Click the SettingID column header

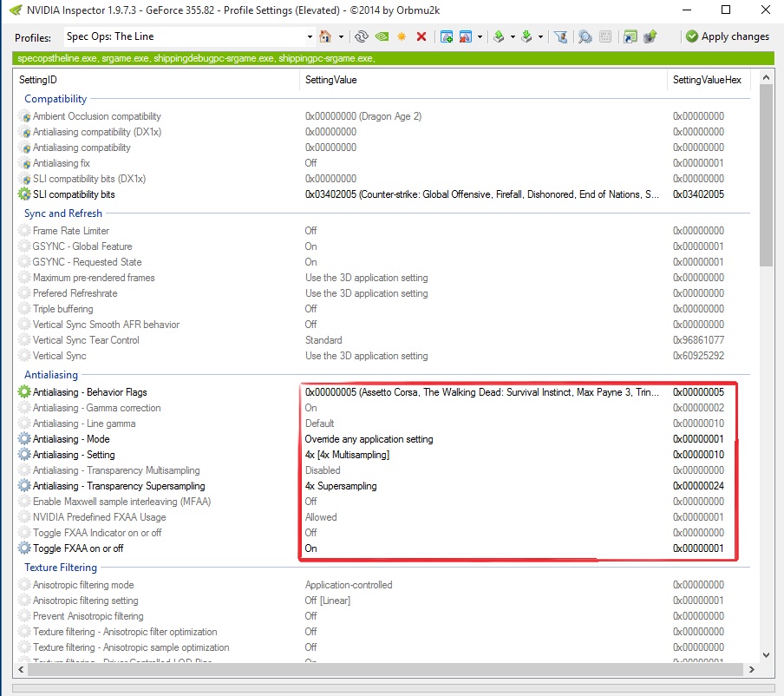156,80
